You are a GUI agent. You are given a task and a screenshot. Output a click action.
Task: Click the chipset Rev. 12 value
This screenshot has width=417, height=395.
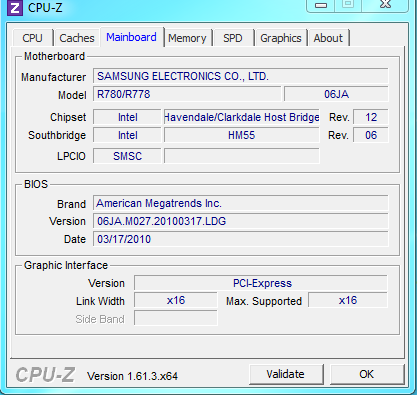(371, 117)
